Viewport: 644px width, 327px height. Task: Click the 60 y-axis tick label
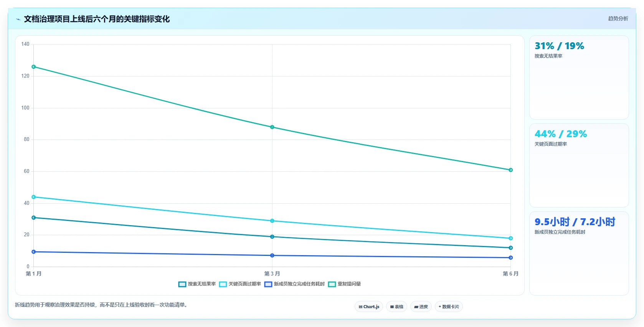(26, 171)
